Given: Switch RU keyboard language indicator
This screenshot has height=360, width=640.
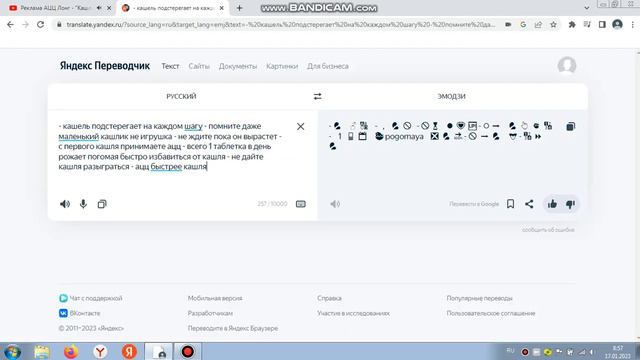Looking at the screenshot, I should pos(510,351).
